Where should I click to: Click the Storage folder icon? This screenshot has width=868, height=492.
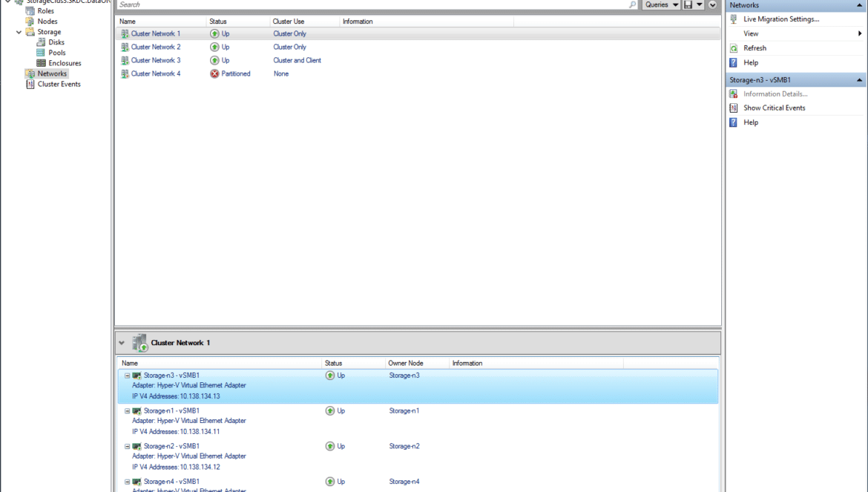tap(30, 32)
